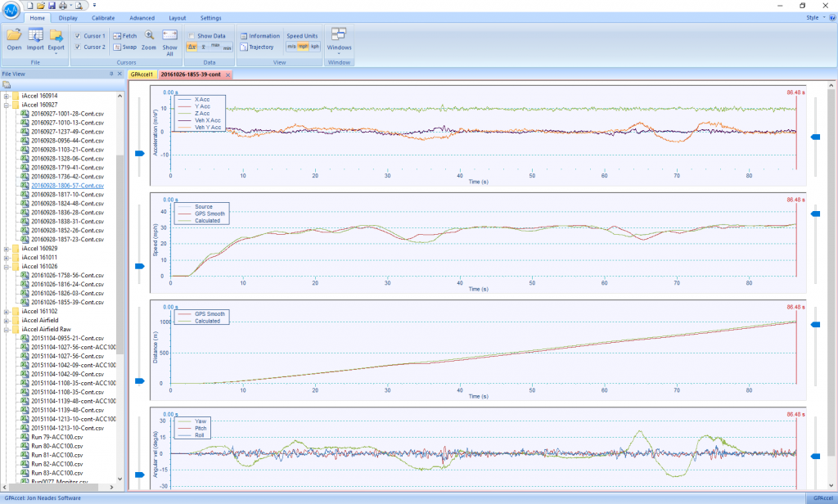Select kph speed units

click(314, 47)
